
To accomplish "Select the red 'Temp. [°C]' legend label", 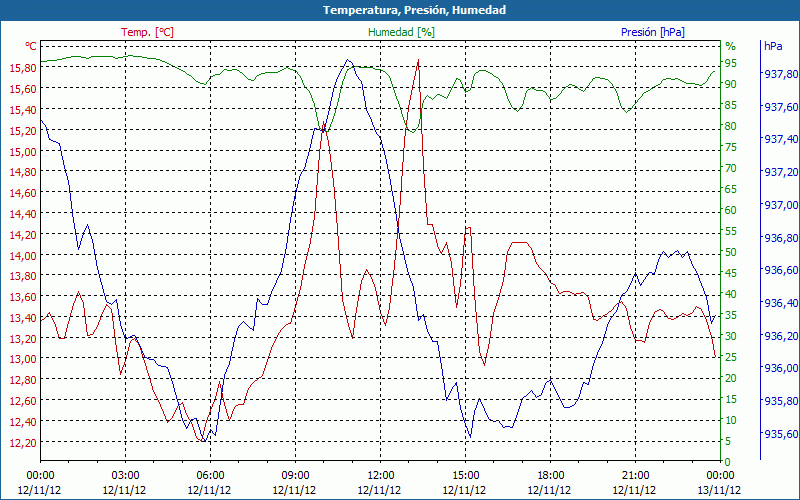I will pyautogui.click(x=147, y=32).
